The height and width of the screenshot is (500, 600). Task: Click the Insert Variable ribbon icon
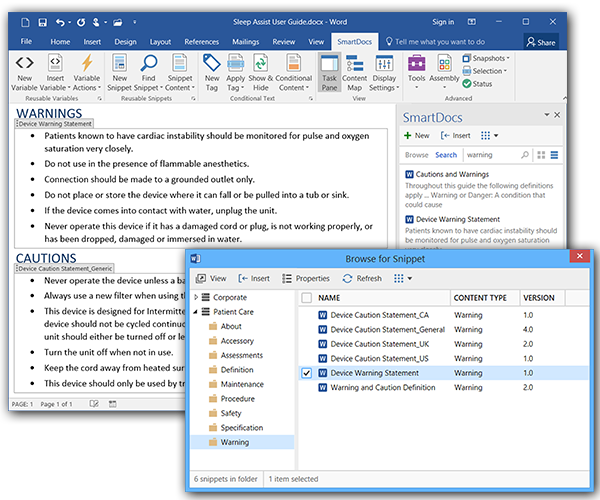[55, 62]
